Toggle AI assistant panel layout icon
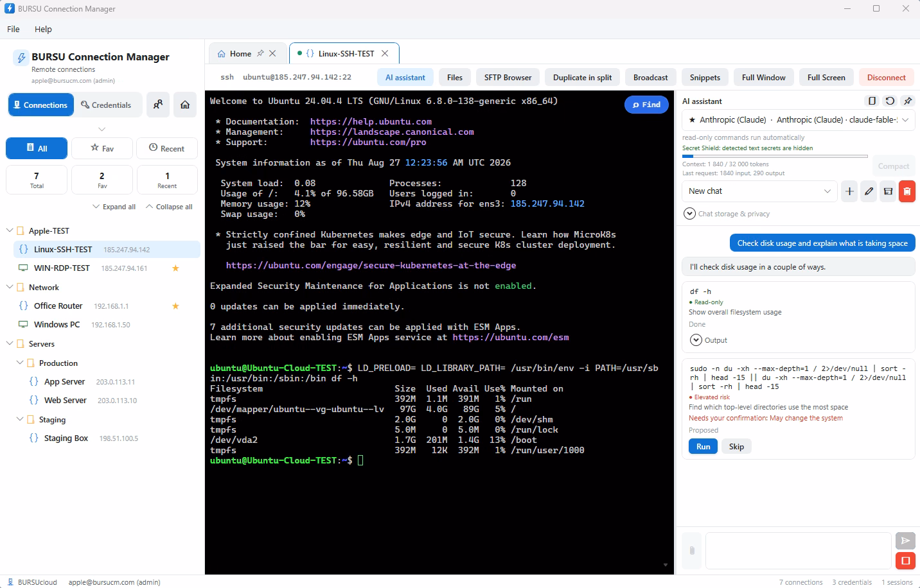920x588 pixels. pyautogui.click(x=872, y=101)
